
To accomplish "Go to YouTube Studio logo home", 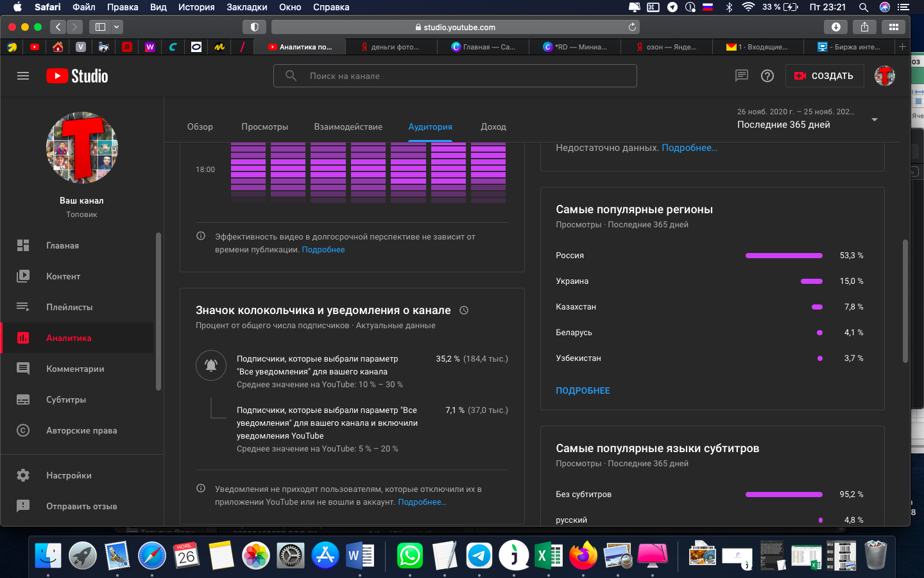I will 77,76.
